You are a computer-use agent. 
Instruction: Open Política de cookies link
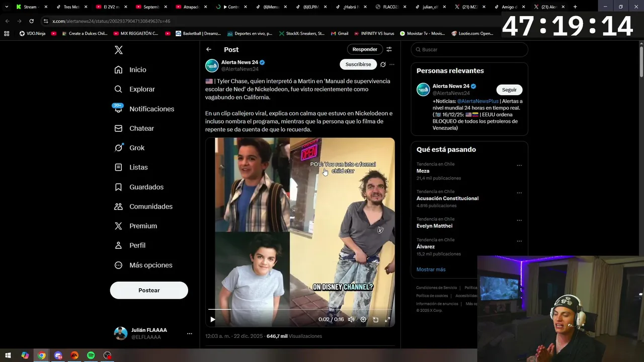pyautogui.click(x=432, y=296)
